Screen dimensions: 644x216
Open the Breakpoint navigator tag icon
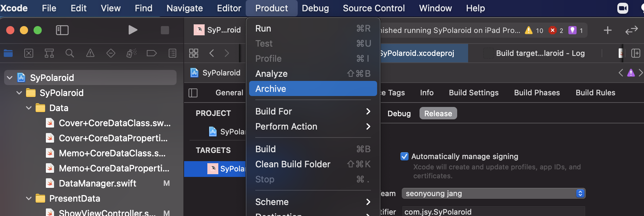tap(152, 53)
